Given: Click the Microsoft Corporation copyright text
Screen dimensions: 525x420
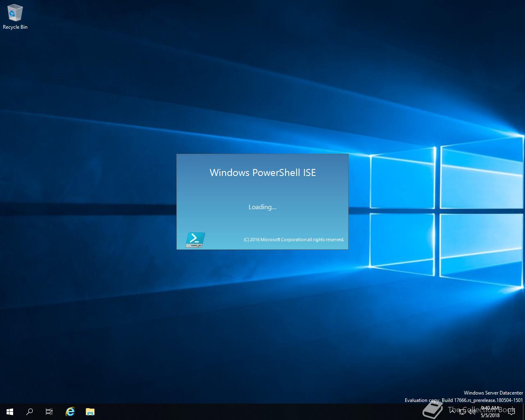Looking at the screenshot, I should 294,240.
